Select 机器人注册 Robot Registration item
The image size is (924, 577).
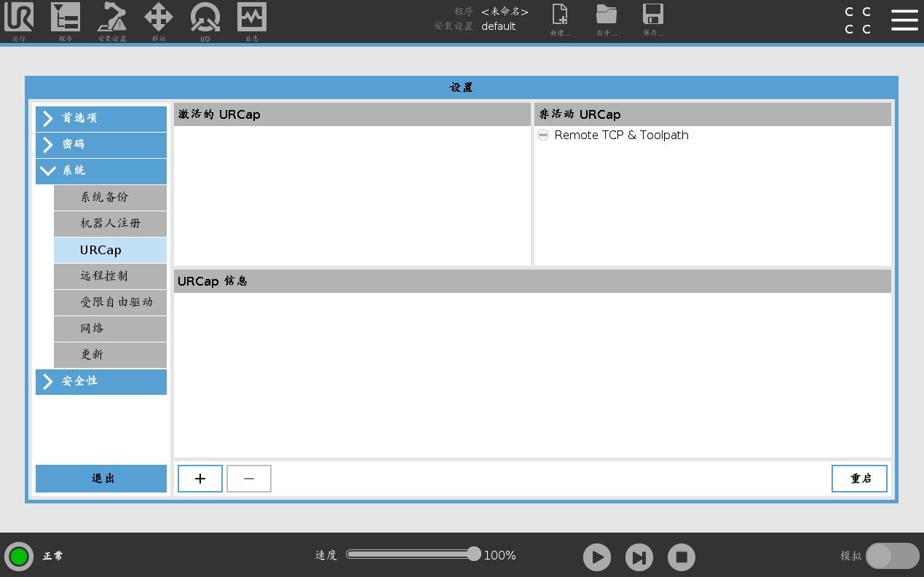click(110, 224)
